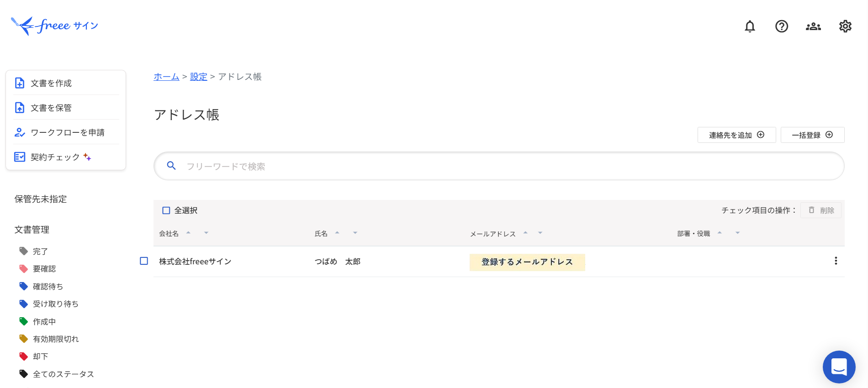
Task: Open the notifications bell icon
Action: pyautogui.click(x=750, y=26)
